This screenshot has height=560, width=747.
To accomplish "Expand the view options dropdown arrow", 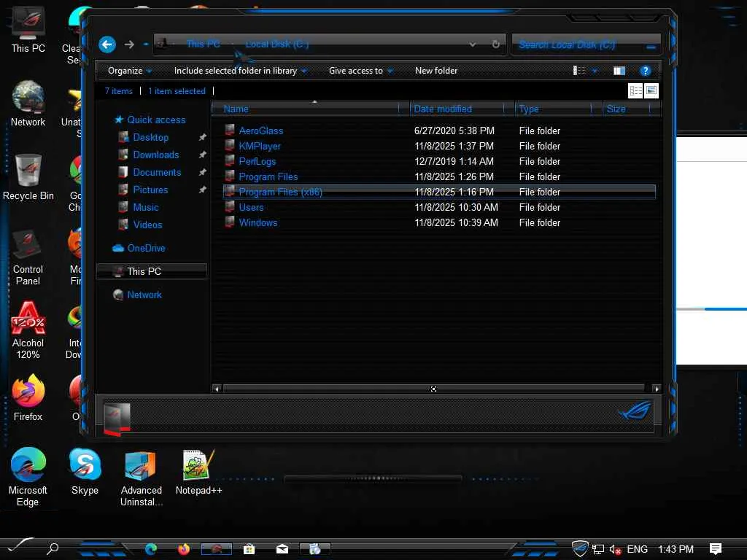I will [595, 71].
